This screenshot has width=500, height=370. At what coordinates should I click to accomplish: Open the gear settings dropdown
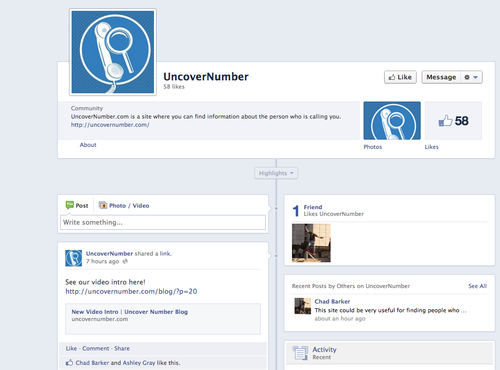point(471,77)
